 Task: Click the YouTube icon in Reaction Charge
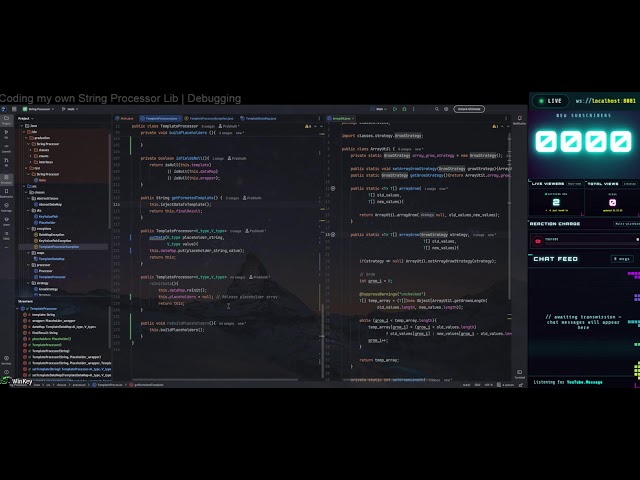pyautogui.click(x=538, y=241)
